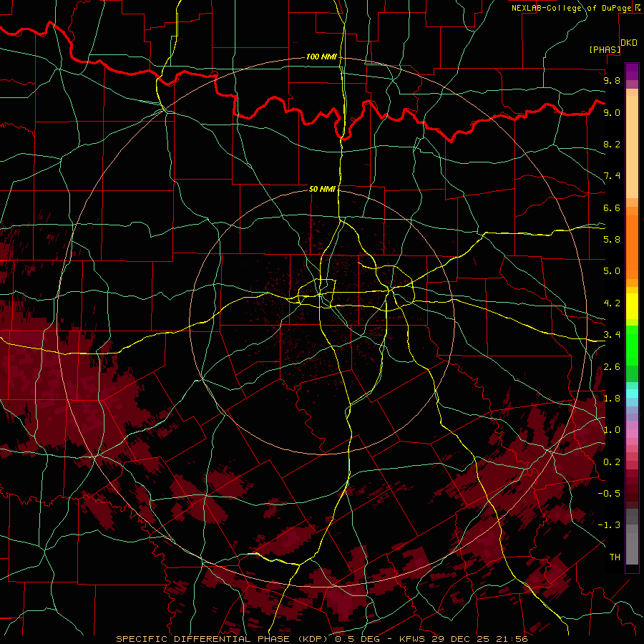Click the 4.2 color scale value
Viewport: 644px width, 644px height.
pos(612,303)
